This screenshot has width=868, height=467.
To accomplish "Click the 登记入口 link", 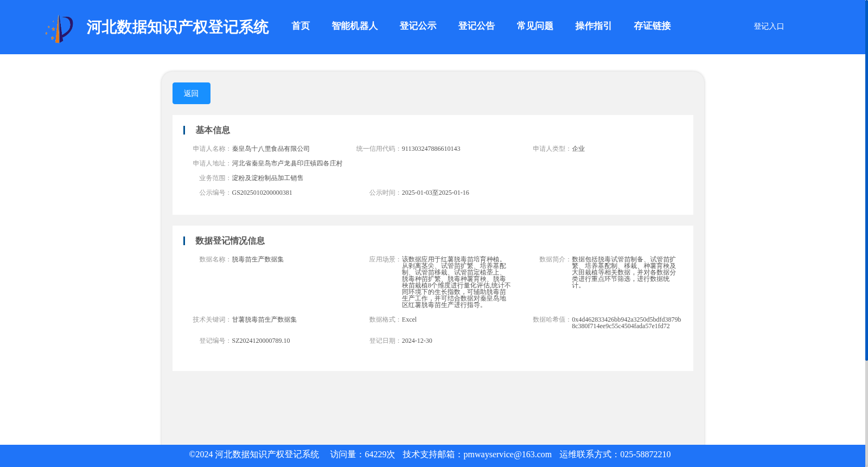I will [769, 26].
